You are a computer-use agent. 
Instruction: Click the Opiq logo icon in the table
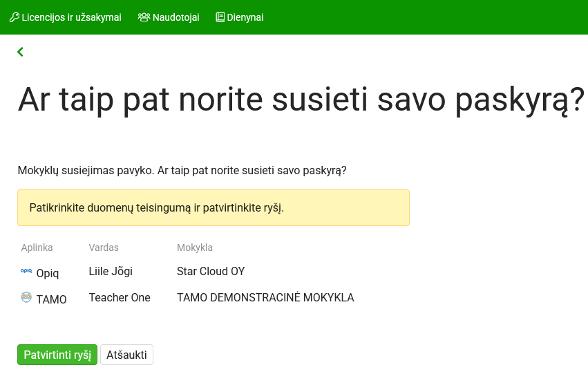26,272
